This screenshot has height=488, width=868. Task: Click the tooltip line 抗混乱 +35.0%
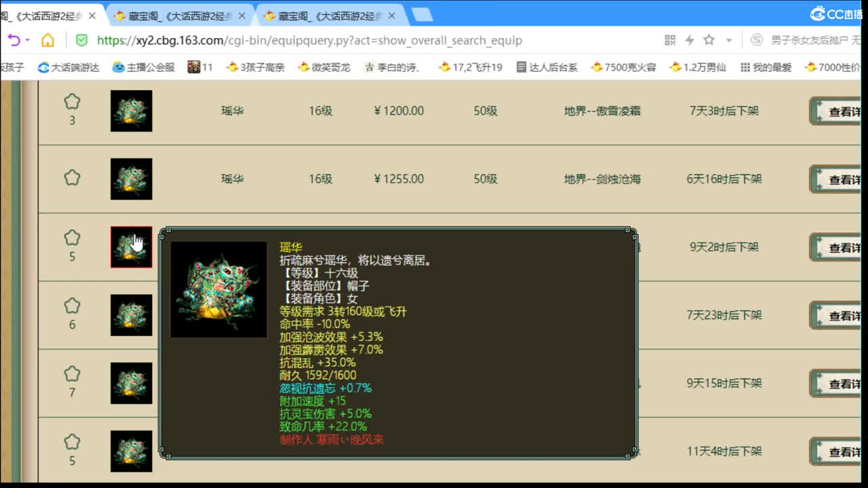pos(317,363)
